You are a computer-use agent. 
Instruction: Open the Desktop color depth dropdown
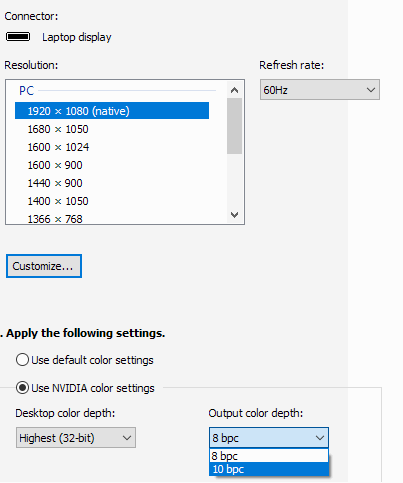[x=76, y=438]
